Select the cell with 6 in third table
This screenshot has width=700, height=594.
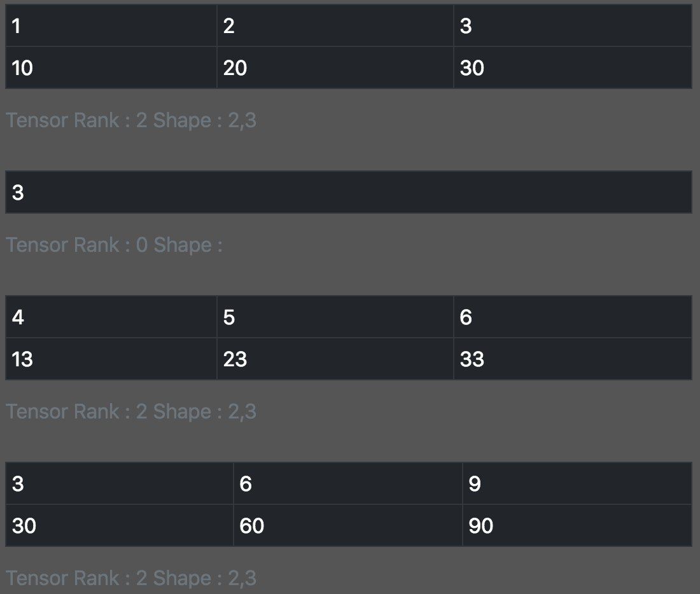(x=573, y=317)
